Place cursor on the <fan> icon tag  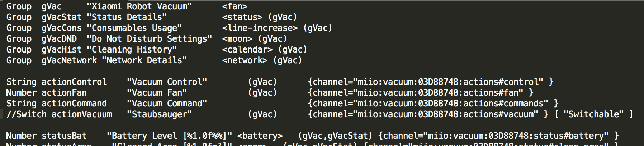tap(235, 6)
